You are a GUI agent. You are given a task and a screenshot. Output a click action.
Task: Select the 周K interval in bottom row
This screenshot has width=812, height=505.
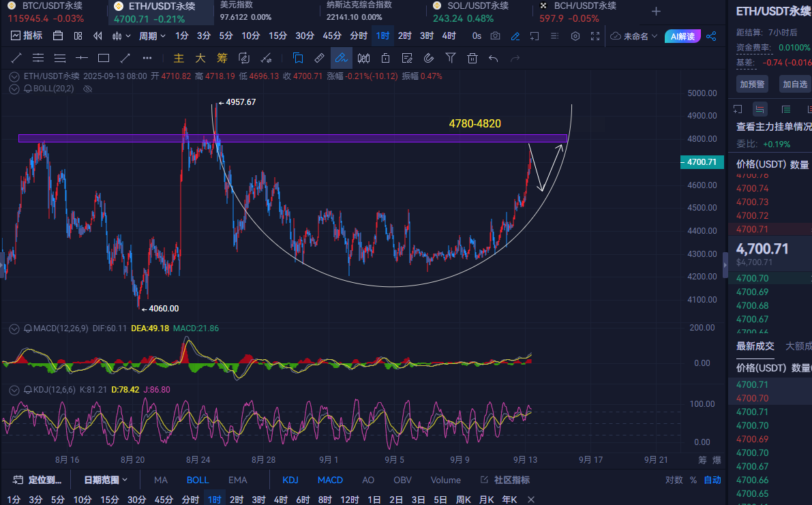coord(463,500)
